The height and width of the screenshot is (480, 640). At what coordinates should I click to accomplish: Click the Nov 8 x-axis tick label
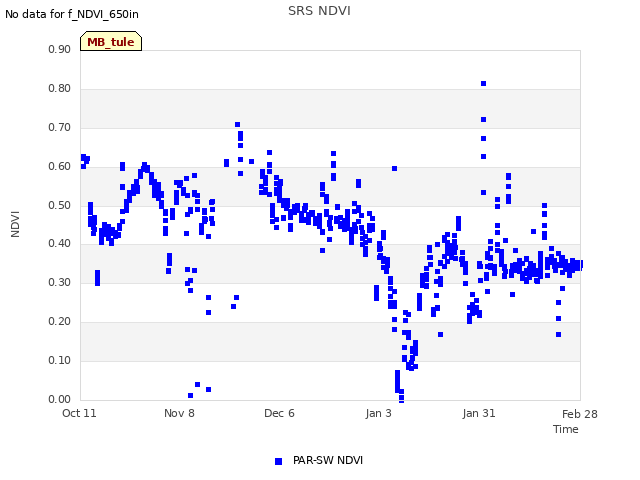tap(179, 413)
